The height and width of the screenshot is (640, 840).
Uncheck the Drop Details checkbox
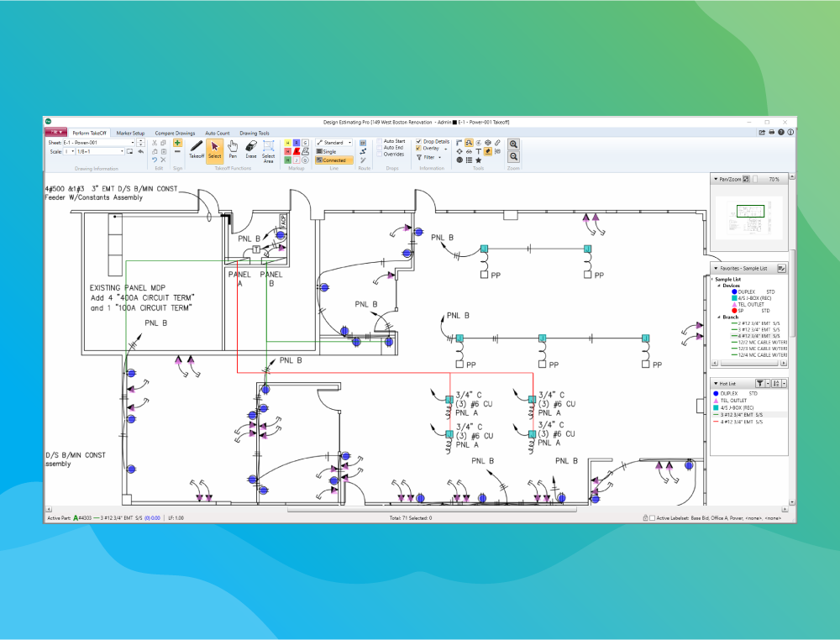click(419, 142)
